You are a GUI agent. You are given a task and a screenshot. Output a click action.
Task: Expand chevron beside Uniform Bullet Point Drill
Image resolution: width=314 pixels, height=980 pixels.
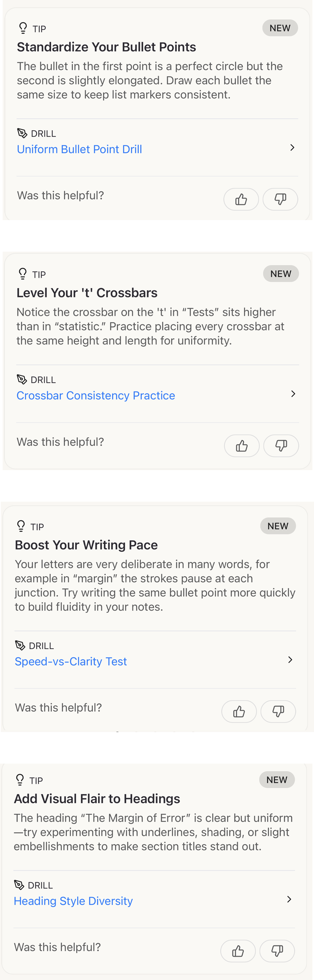(x=292, y=148)
